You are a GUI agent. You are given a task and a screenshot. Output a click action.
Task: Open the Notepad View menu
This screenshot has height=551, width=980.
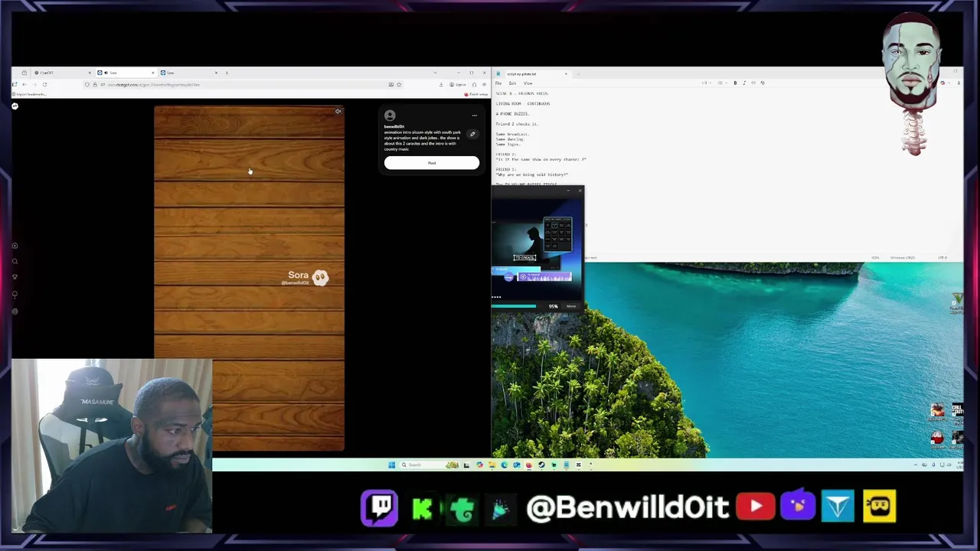tap(528, 83)
